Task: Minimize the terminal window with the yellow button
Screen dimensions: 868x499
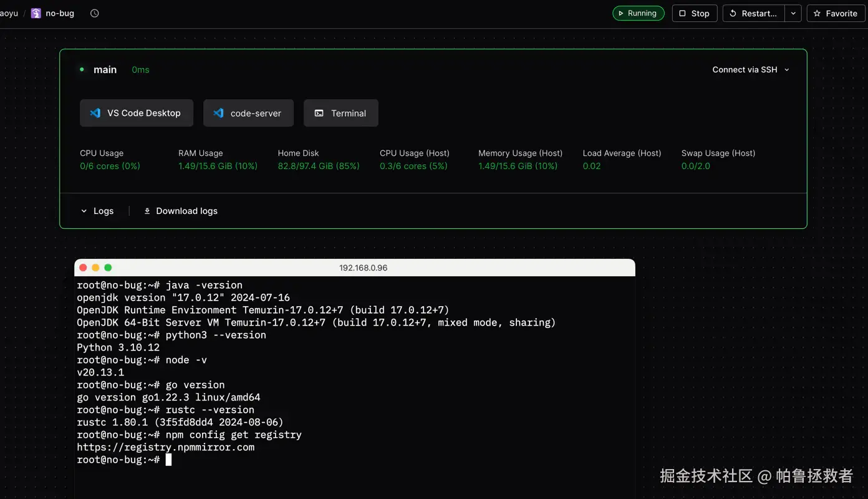Action: coord(95,268)
